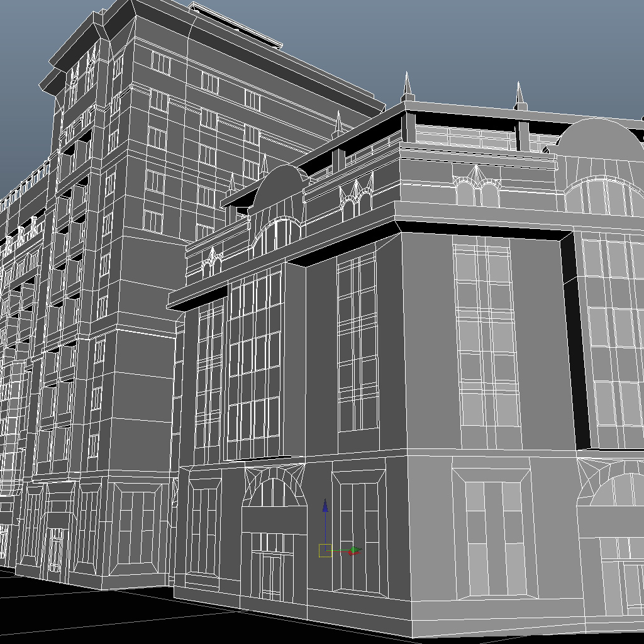The image size is (644, 644).
Task: Select the decorative arch trim above the second-floor windows
Action: [x=475, y=182]
